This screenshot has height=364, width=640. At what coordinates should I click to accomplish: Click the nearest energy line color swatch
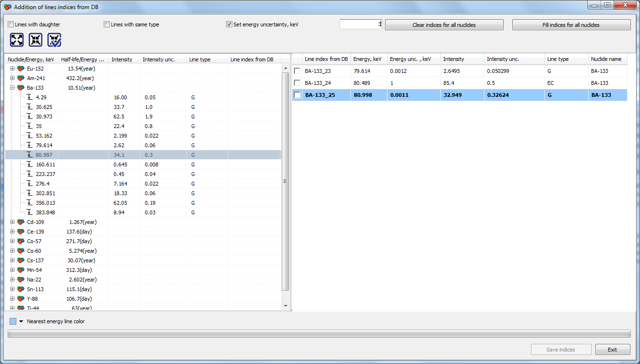coord(13,321)
